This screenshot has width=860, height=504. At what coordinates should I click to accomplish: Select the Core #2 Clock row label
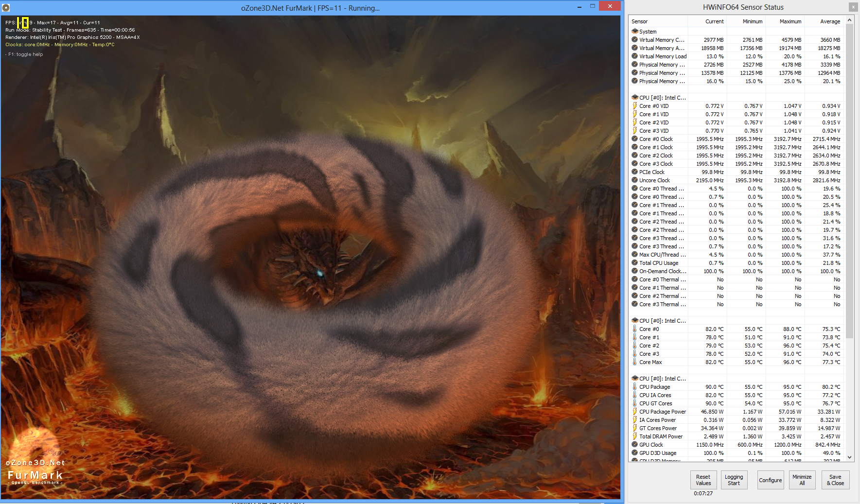pyautogui.click(x=656, y=156)
